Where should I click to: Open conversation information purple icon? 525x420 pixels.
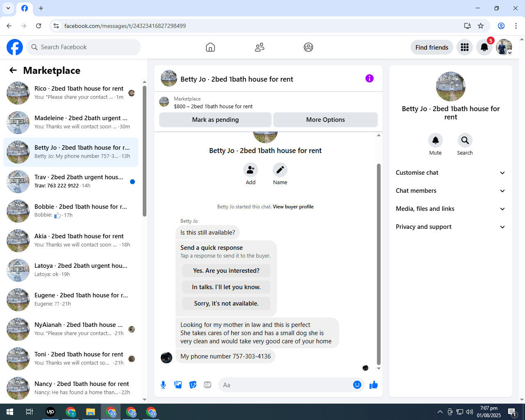click(x=370, y=78)
